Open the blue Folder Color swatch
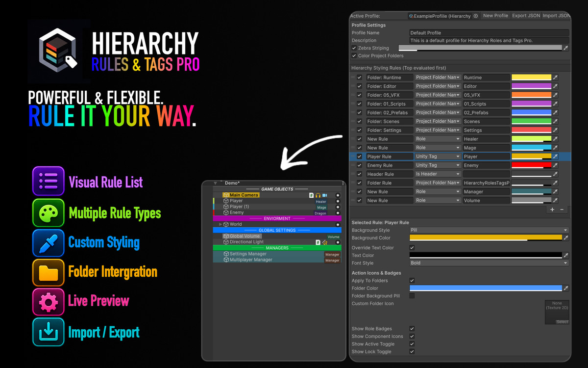This screenshot has height=368, width=588. 486,289
